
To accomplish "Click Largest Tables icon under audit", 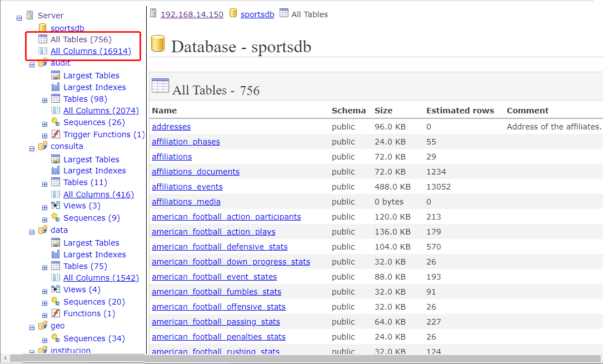I will 56,75.
